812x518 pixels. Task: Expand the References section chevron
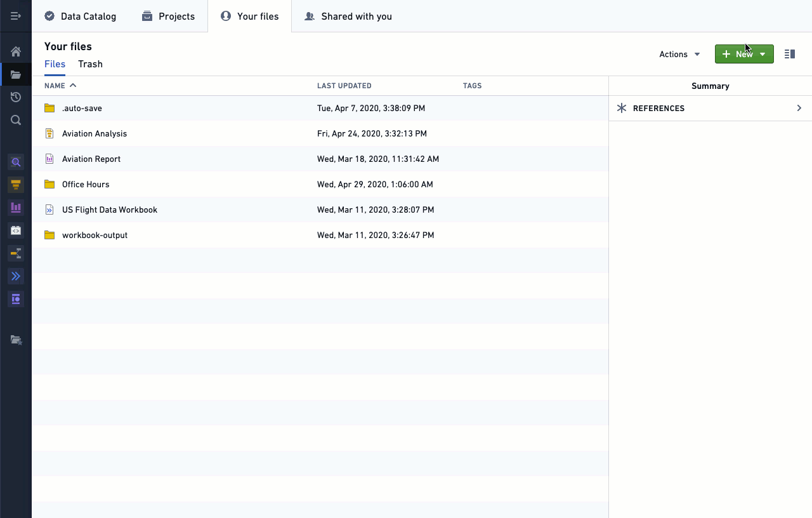pos(799,108)
